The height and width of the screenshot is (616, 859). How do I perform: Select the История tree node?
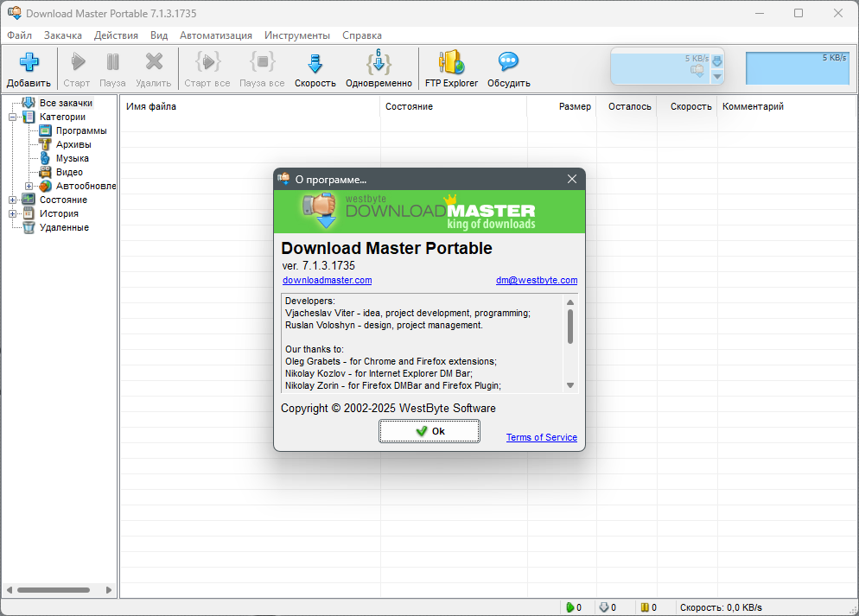coord(59,213)
